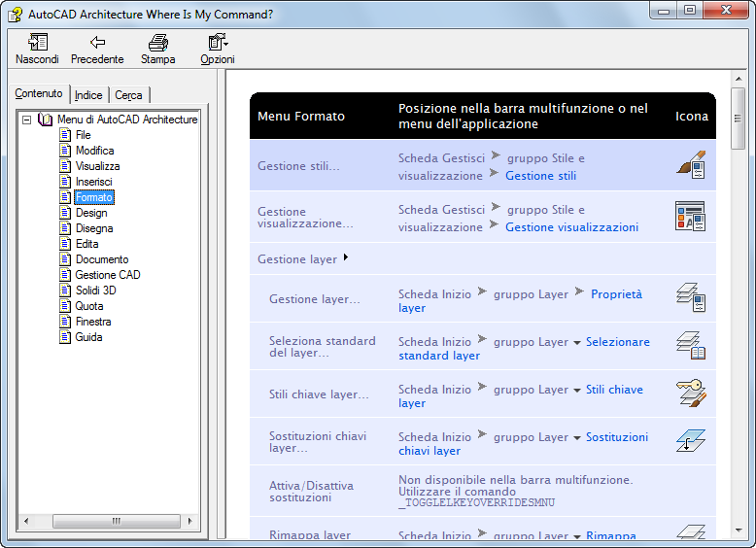This screenshot has height=548, width=756.
Task: Click the Selezionare standard layer dropdown arrow
Action: (x=576, y=343)
